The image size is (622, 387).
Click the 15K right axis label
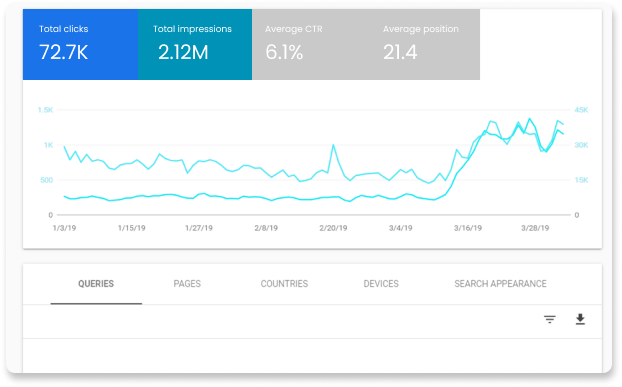pyautogui.click(x=581, y=180)
